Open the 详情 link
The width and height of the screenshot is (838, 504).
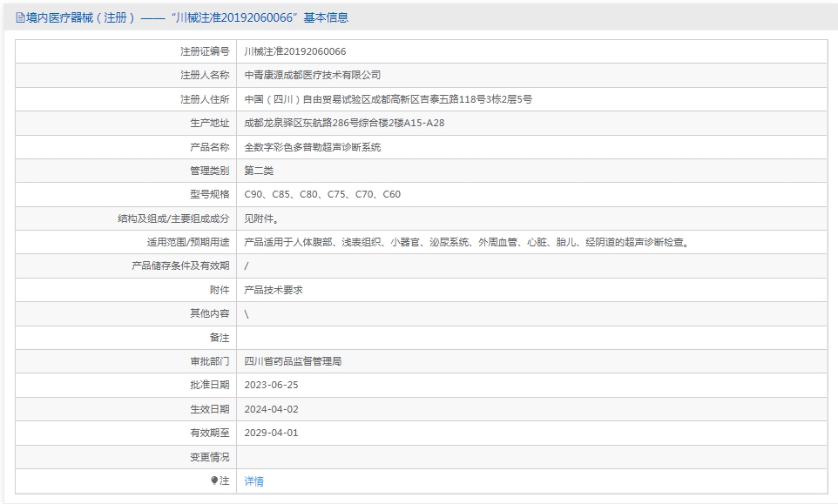[x=253, y=481]
